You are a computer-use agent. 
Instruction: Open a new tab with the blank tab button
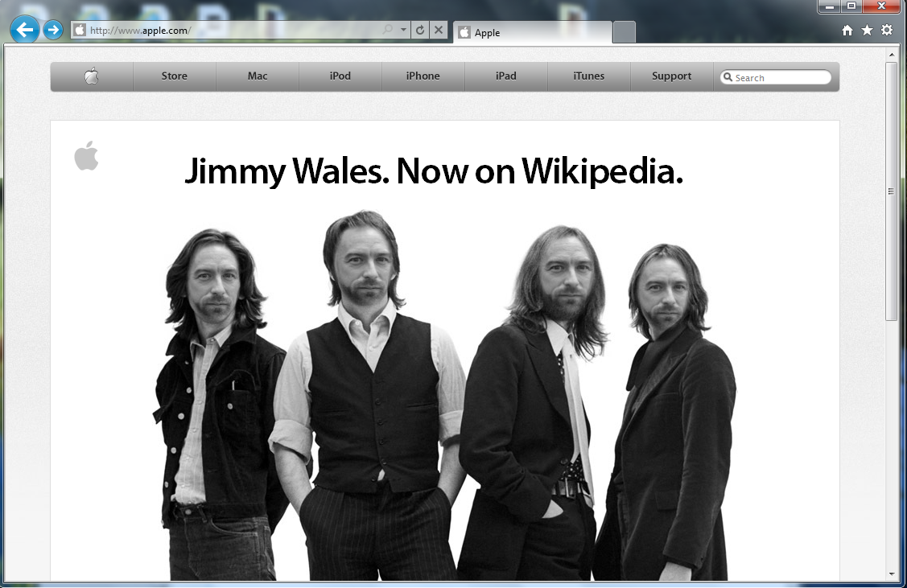pyautogui.click(x=624, y=33)
